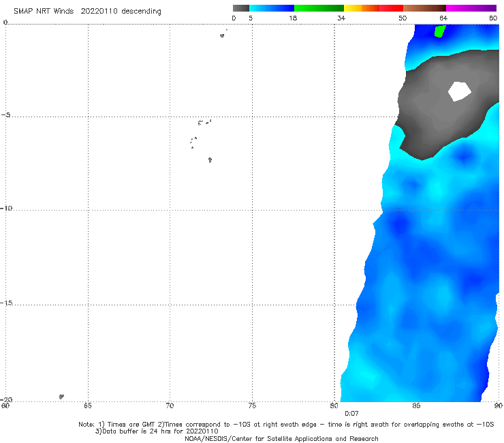This screenshot has width=504, height=443.
Task: Click the magenta-purple segment of the color scale
Action: (x=471, y=8)
